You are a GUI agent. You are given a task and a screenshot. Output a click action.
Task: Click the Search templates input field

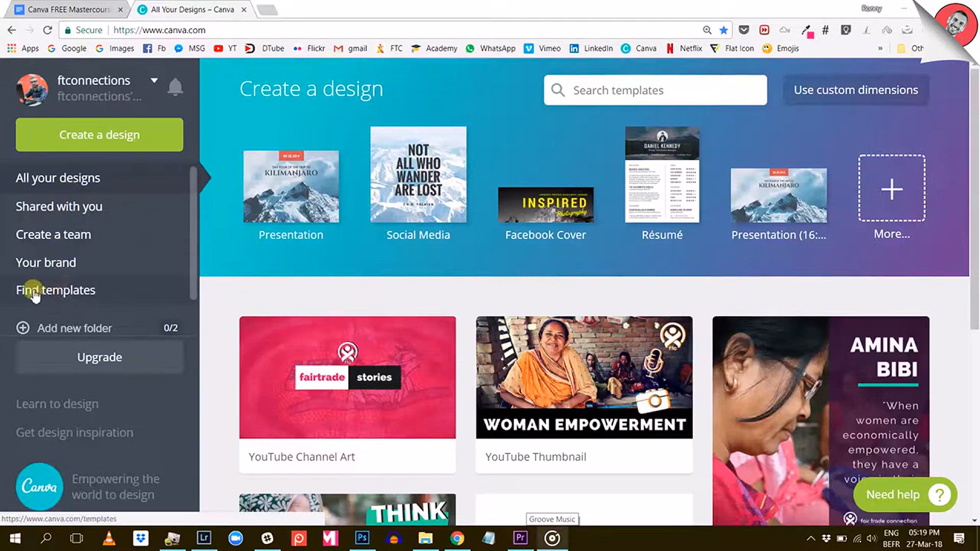point(655,90)
